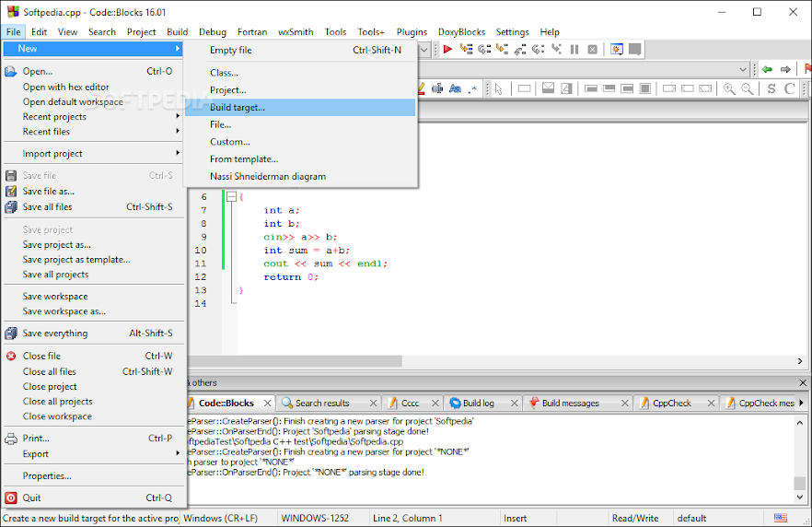This screenshot has height=527, width=812.
Task: Click the zoom in magnifier icon
Action: [x=729, y=88]
